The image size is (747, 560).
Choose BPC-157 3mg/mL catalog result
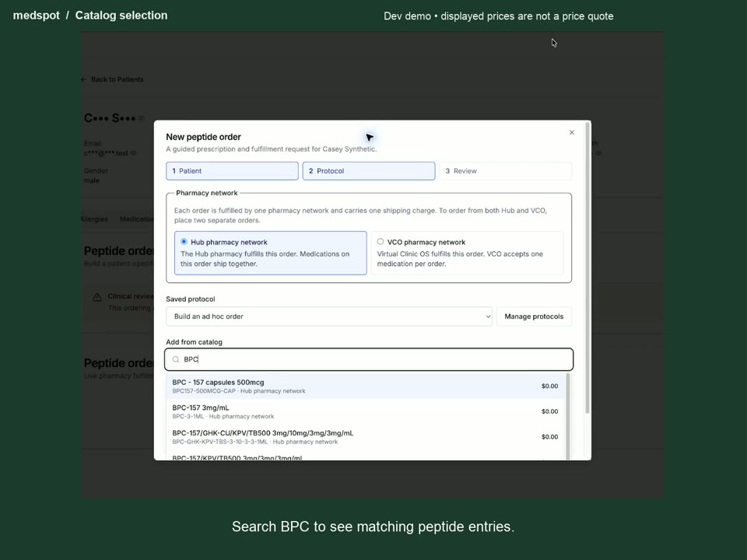coord(366,411)
